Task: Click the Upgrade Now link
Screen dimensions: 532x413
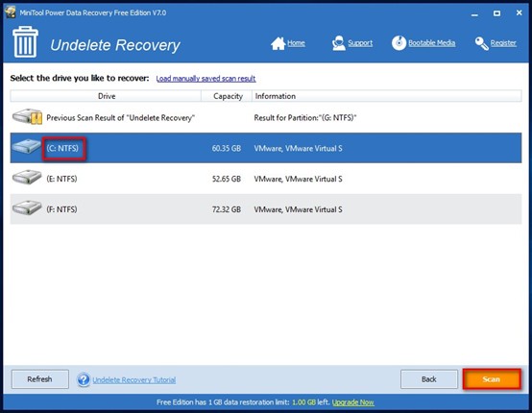Action: pyautogui.click(x=352, y=402)
